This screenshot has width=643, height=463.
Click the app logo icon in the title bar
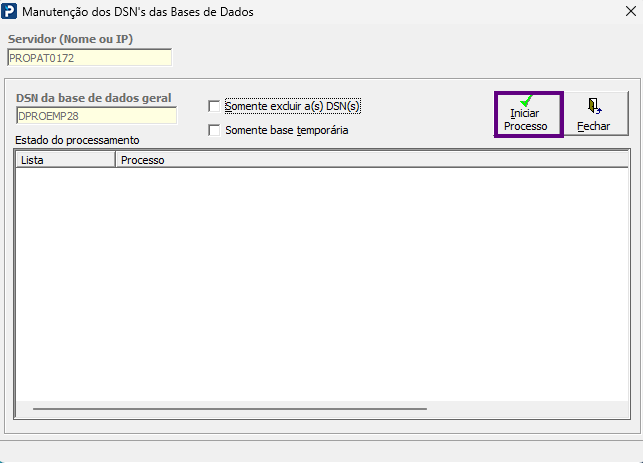click(x=9, y=11)
